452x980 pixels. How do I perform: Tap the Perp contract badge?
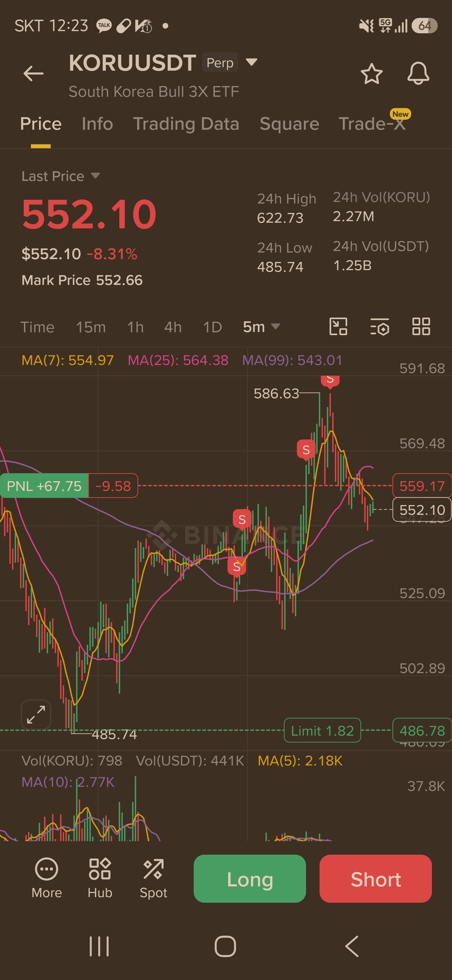[x=220, y=63]
